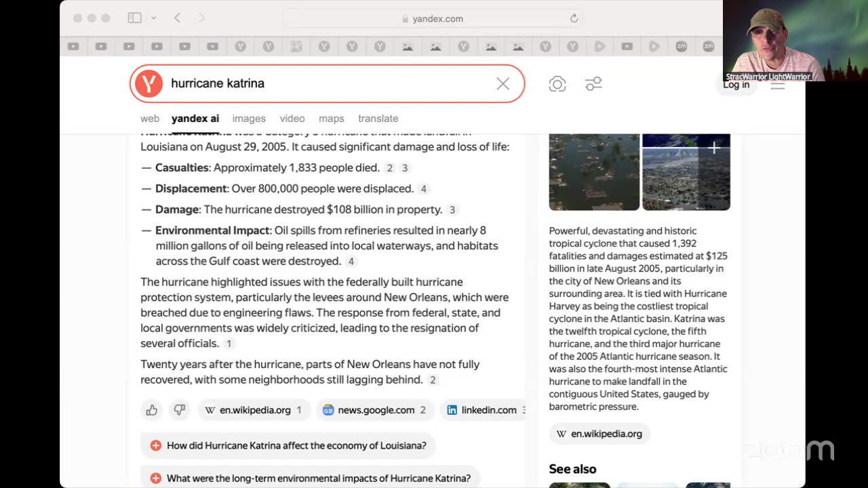Screen dimensions: 868x488
Task: Open en.wikipedia.org link in side panel
Action: pos(599,434)
